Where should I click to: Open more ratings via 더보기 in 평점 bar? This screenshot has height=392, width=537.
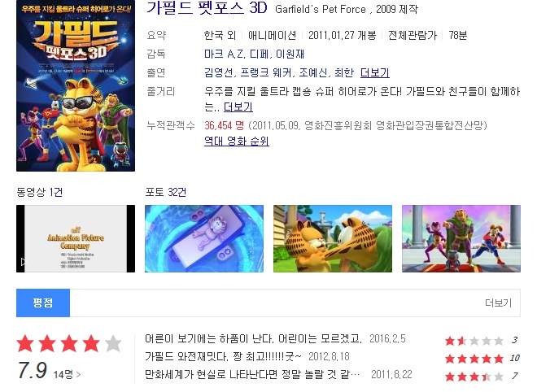[x=498, y=303]
